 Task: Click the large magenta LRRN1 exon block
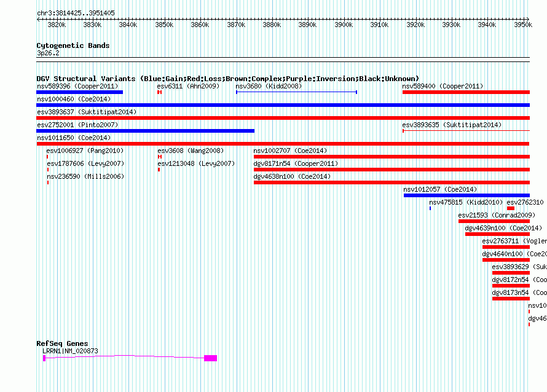point(211,358)
